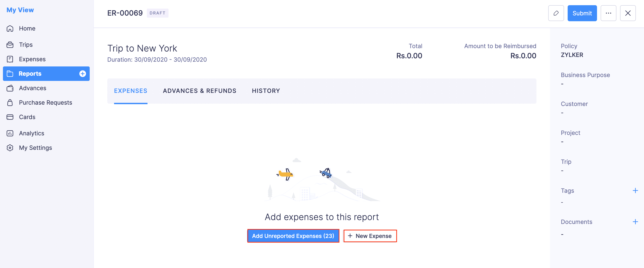Image resolution: width=644 pixels, height=268 pixels.
Task: Create a new report via the plus icon
Action: (x=82, y=73)
